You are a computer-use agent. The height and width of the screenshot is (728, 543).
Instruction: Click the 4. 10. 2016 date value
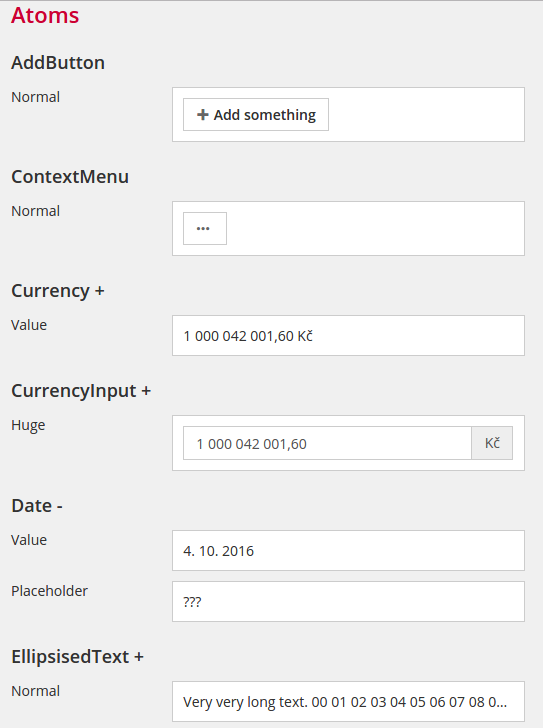(219, 551)
